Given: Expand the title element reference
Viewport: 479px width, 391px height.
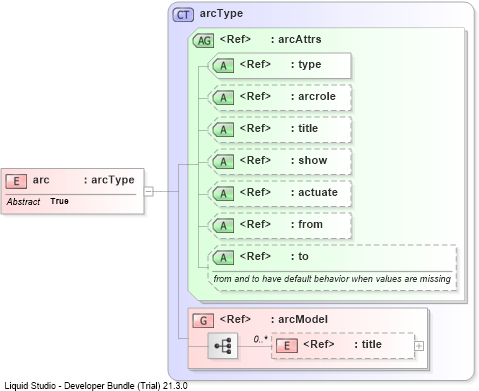Looking at the screenshot, I should (419, 346).
